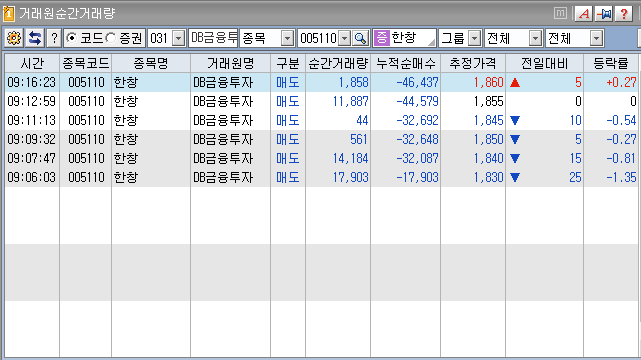Click the small m title bar button
Screen dimensions: 641x360
(560, 13)
